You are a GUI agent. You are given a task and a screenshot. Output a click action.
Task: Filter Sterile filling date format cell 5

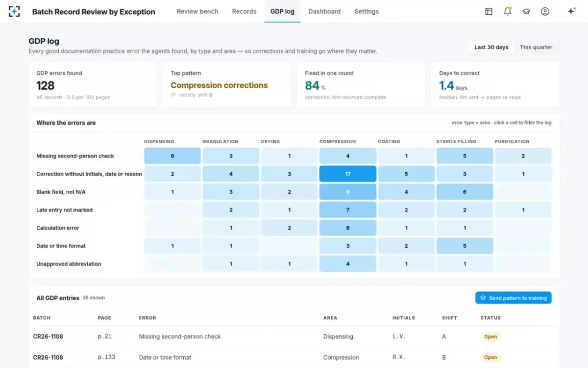465,246
